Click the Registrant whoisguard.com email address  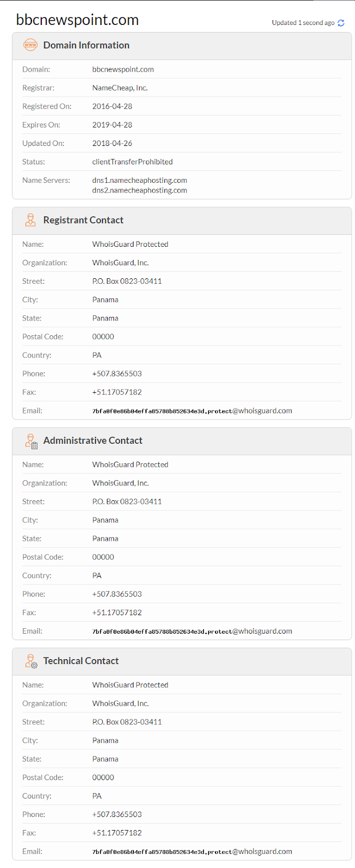(x=192, y=411)
